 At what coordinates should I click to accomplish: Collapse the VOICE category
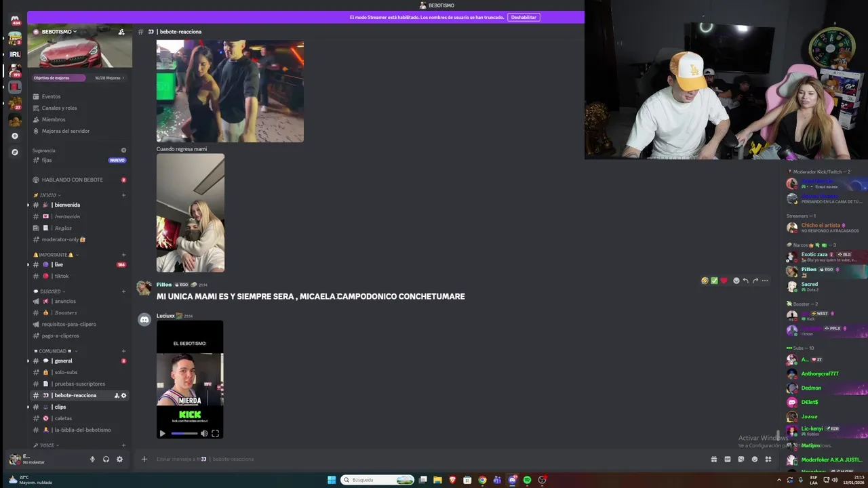click(x=47, y=445)
